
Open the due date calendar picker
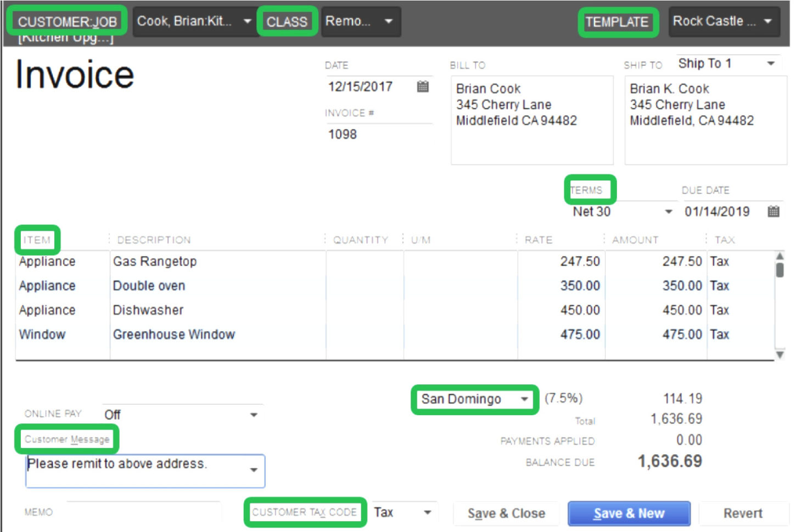click(773, 211)
